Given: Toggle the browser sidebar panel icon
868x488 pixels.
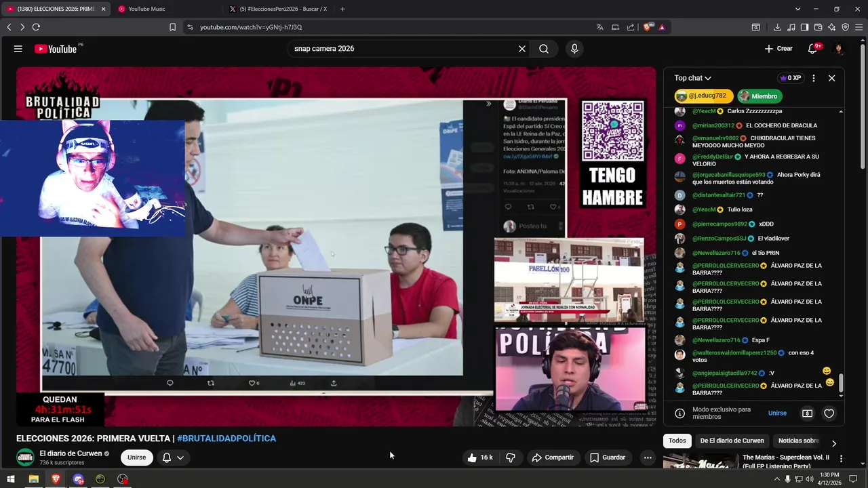Looking at the screenshot, I should click(x=804, y=27).
